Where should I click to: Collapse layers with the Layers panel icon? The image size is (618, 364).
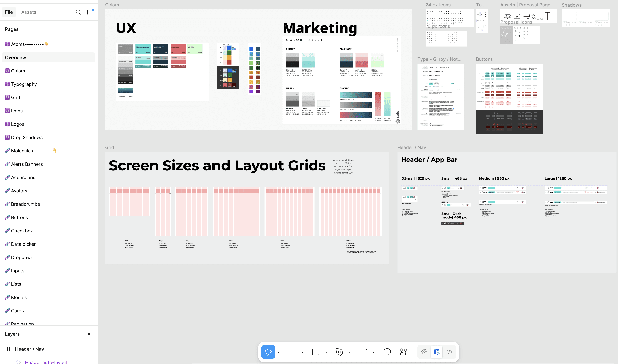[x=90, y=334]
